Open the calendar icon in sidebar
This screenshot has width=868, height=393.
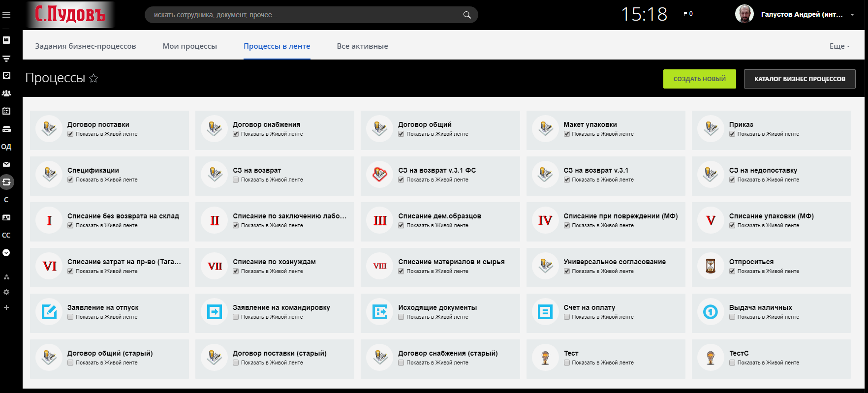coord(6,111)
